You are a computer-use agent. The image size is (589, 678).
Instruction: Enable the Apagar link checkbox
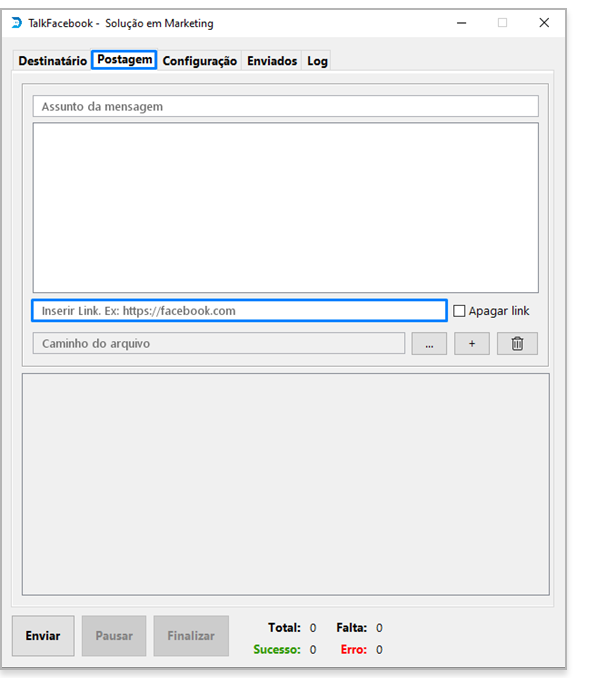(x=459, y=311)
